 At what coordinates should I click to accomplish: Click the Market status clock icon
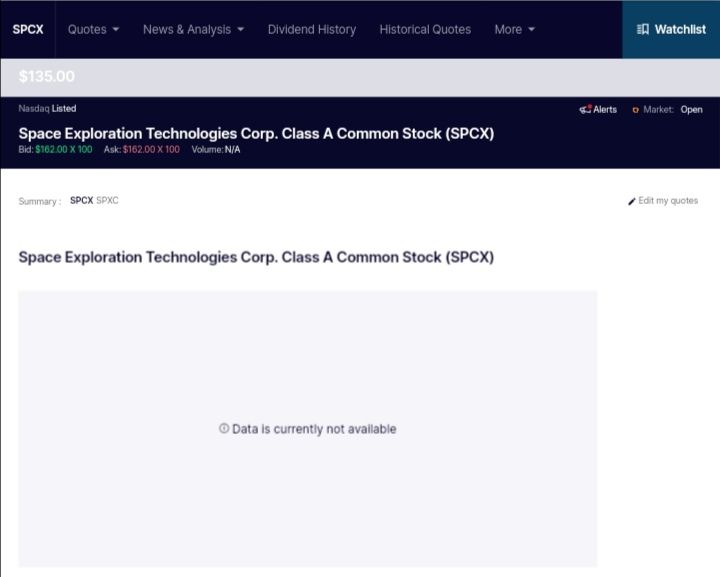(x=636, y=110)
